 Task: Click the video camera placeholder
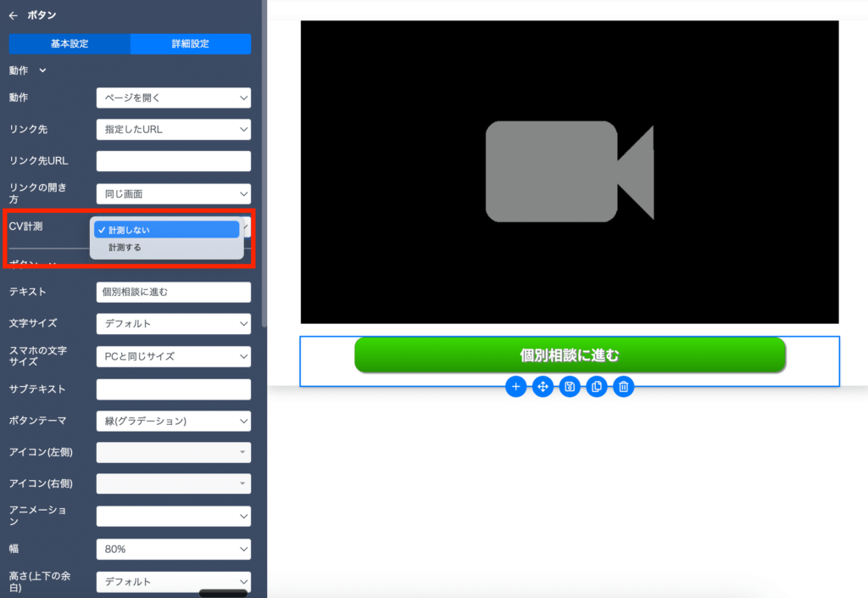(570, 171)
